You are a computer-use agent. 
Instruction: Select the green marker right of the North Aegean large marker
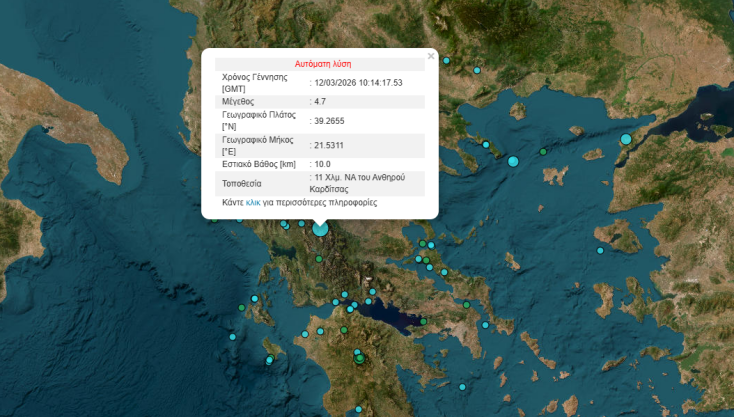(x=543, y=152)
